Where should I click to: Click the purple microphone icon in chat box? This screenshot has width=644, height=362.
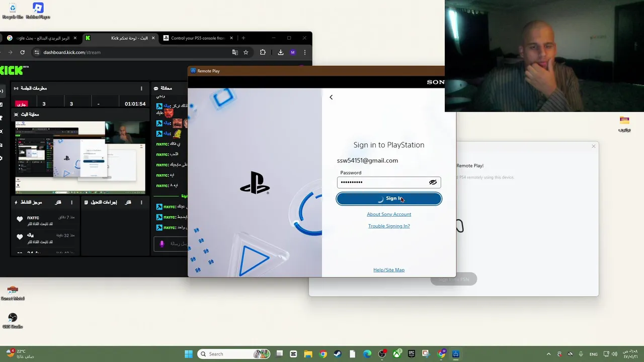click(x=162, y=244)
